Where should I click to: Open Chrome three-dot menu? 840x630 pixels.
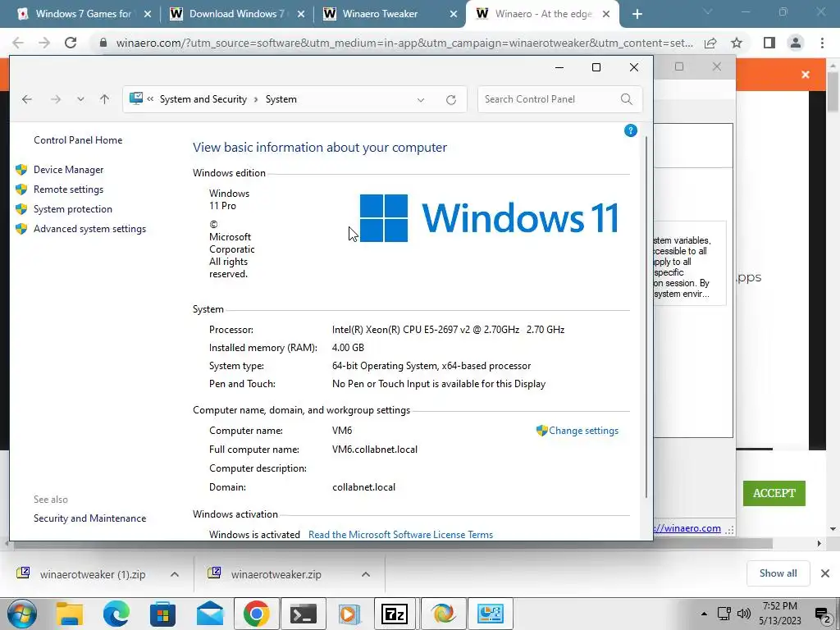coord(822,43)
